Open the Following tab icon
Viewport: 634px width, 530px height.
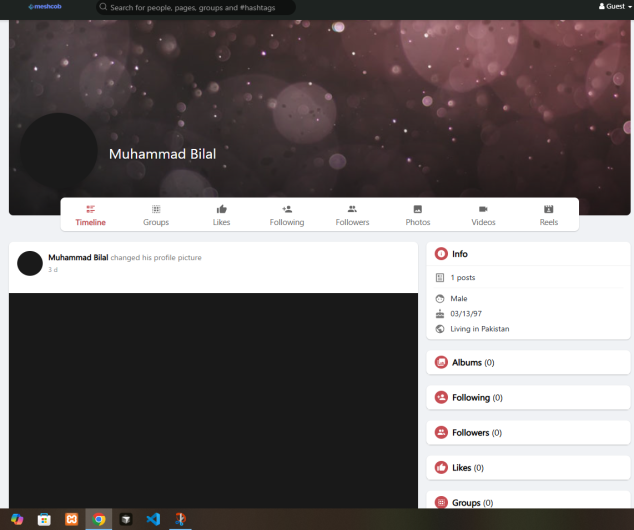[287, 209]
